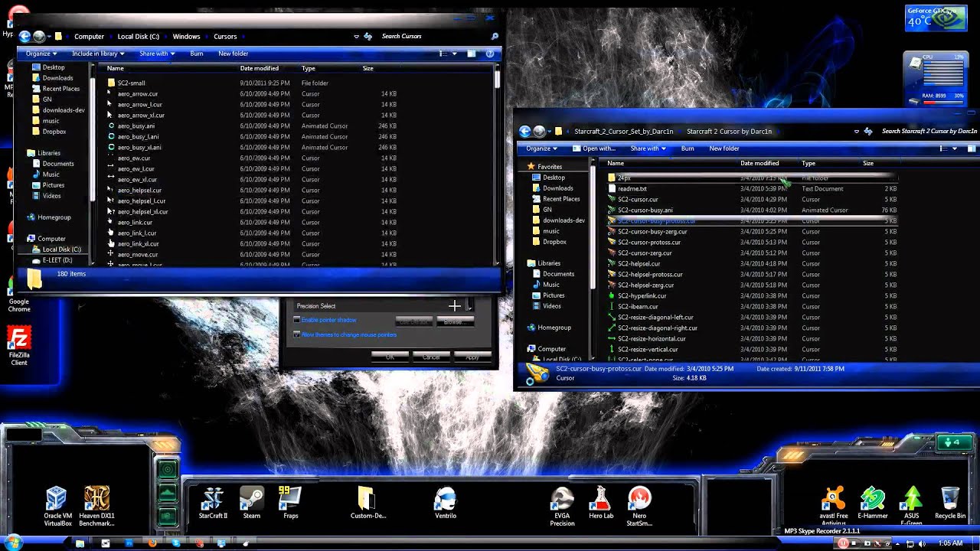
Task: Sort by Date modified in Cursors window
Action: coord(260,68)
